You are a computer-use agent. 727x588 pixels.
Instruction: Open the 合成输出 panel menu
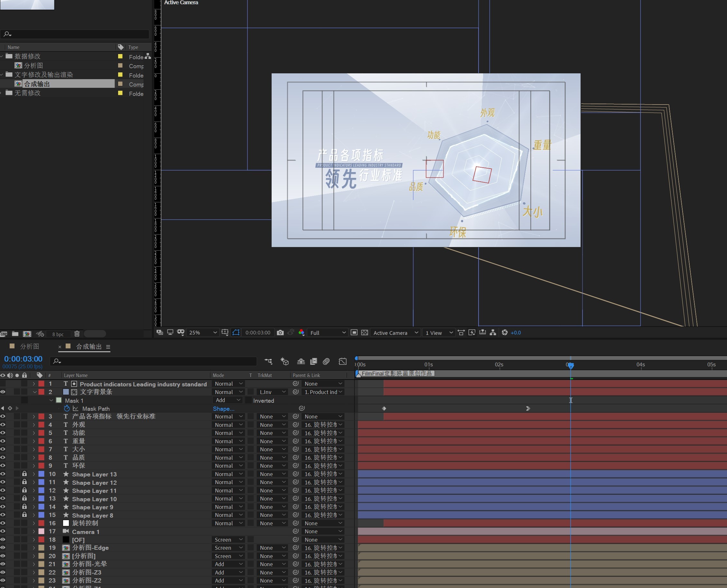[108, 347]
